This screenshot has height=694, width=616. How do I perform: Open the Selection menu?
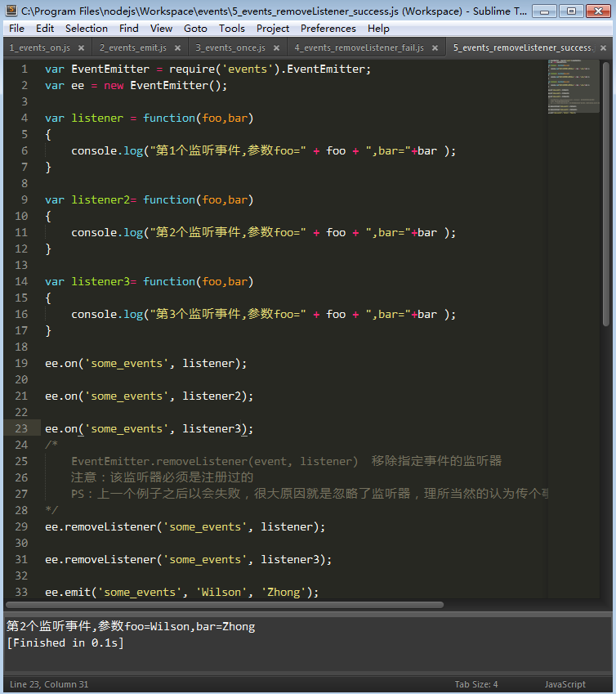87,29
